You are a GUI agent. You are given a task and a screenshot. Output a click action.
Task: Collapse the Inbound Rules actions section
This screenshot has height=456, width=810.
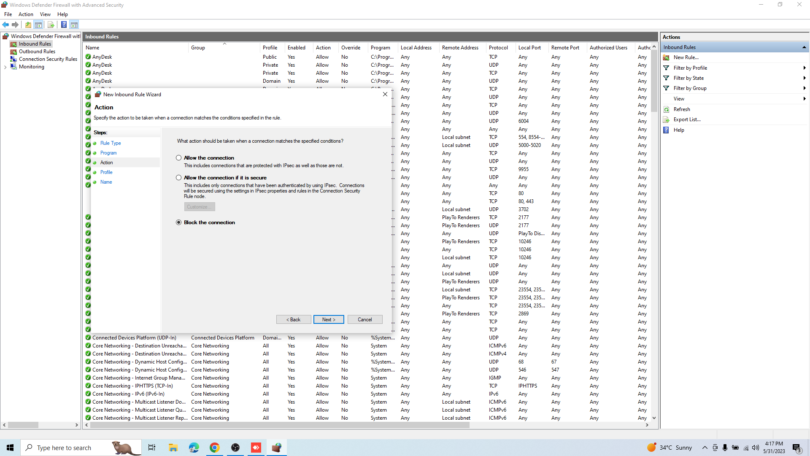tap(804, 47)
